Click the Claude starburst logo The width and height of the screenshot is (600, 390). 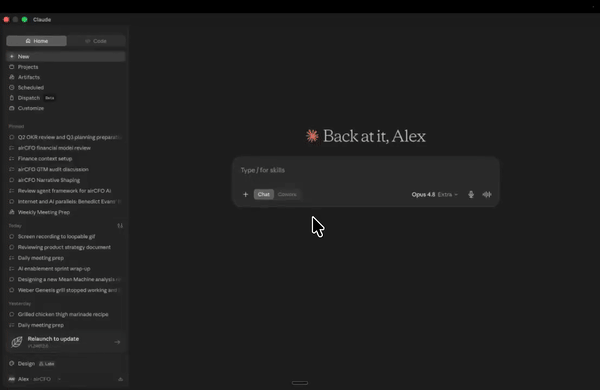(x=312, y=136)
